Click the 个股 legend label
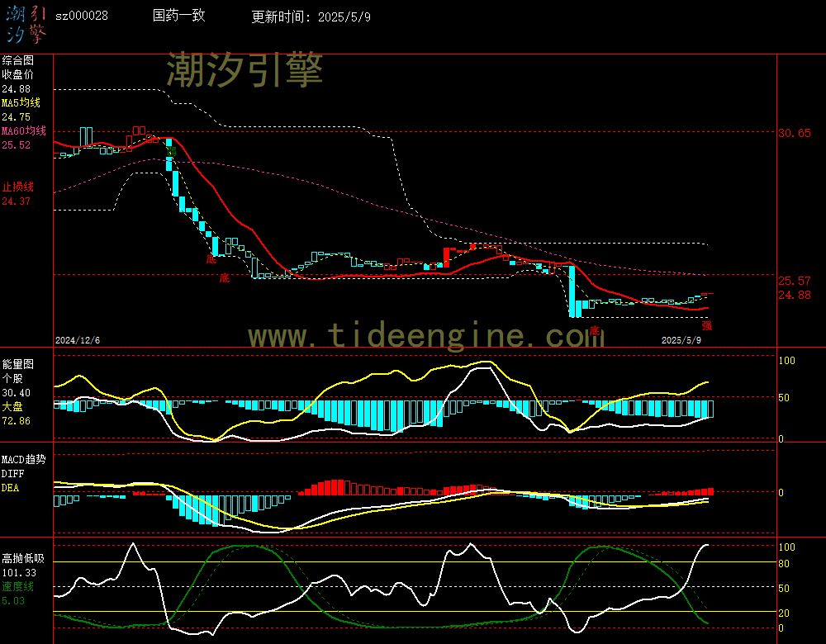The height and width of the screenshot is (644, 826). [12, 379]
